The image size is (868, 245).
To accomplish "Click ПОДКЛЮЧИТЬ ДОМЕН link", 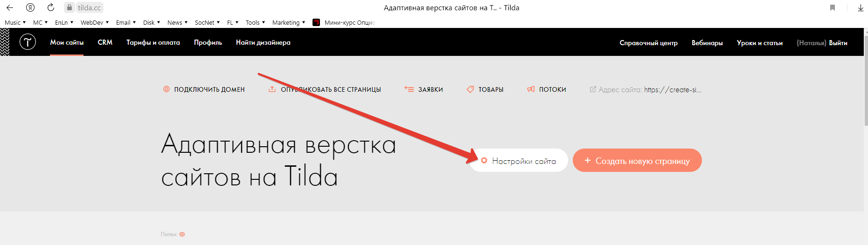I will 209,89.
